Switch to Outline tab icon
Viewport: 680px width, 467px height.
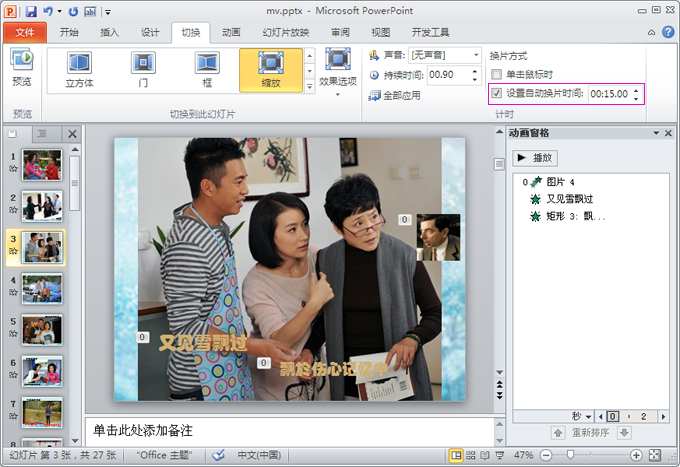(x=41, y=134)
